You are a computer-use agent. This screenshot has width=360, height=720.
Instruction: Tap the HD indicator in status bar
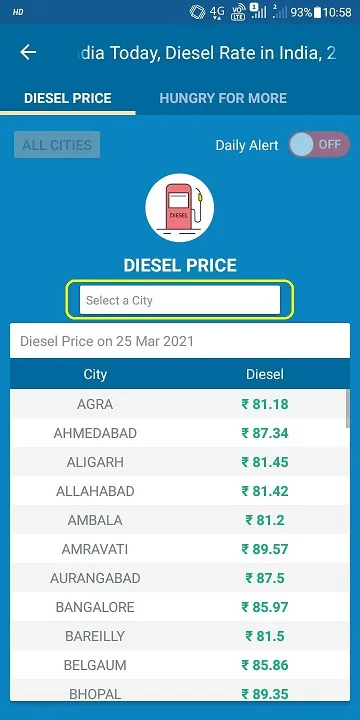[x=18, y=12]
